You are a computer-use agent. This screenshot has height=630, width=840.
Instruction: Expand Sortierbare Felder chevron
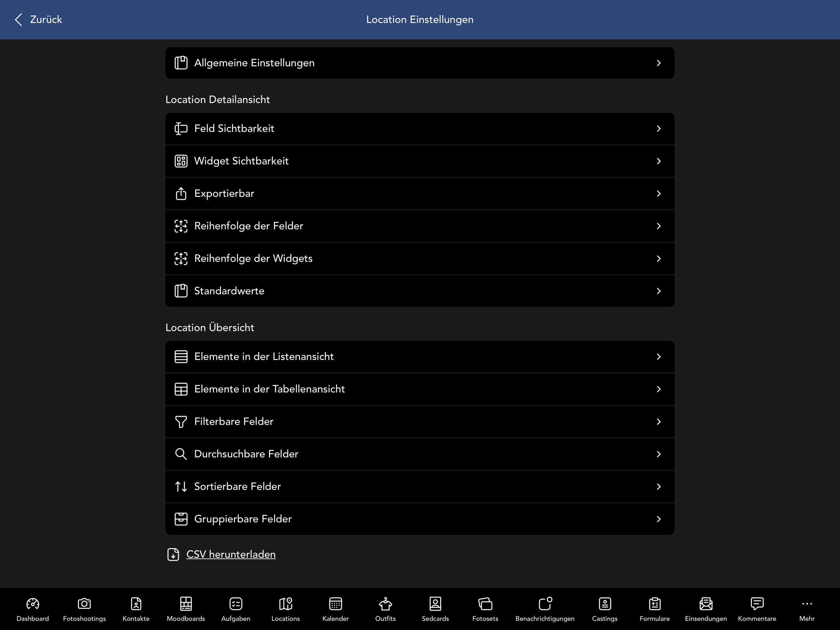659,487
